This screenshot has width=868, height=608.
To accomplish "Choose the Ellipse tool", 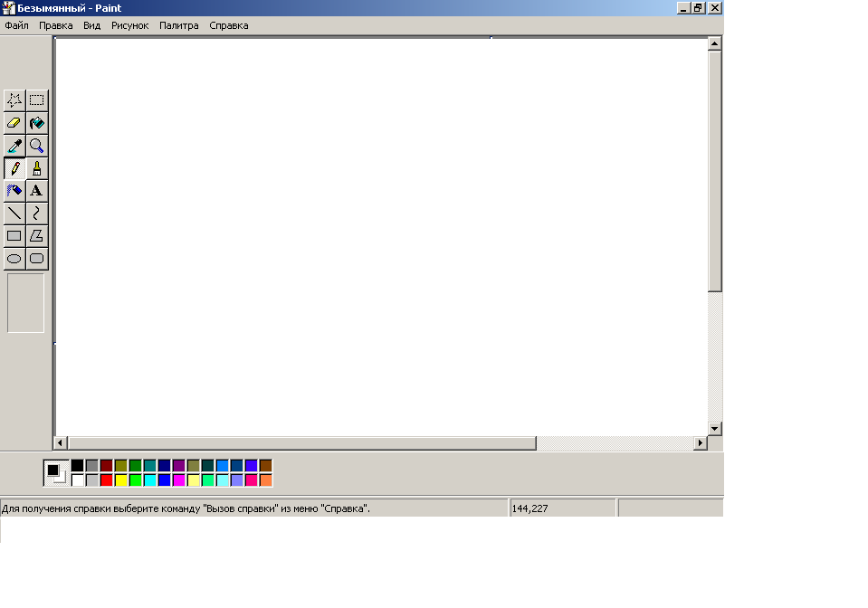I will click(14, 259).
